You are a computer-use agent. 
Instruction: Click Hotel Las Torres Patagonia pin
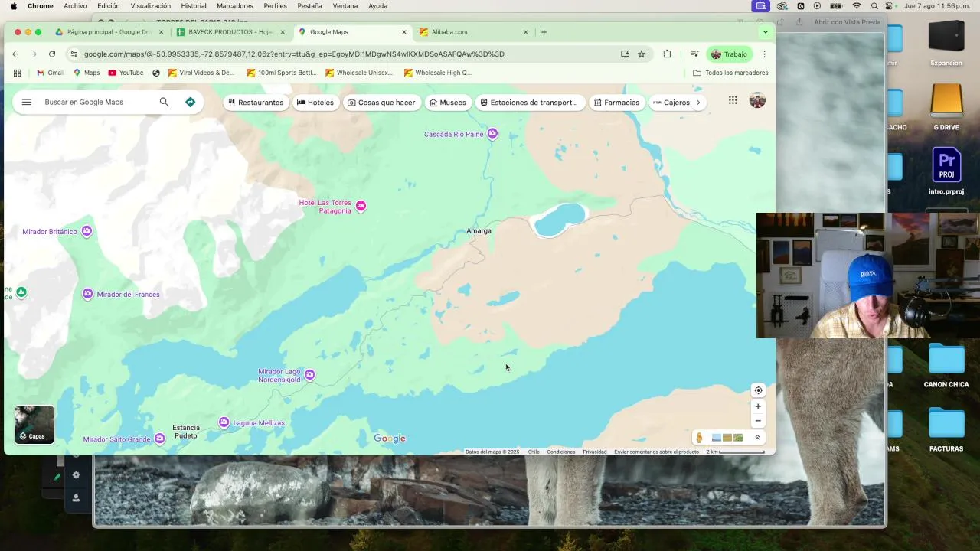click(361, 206)
